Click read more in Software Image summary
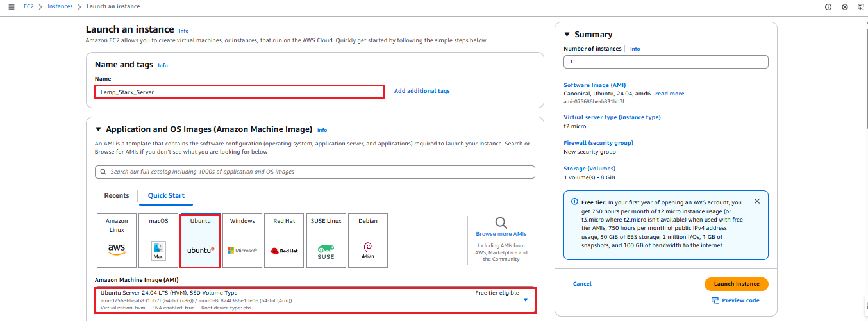The height and width of the screenshot is (321, 868). coord(669,94)
